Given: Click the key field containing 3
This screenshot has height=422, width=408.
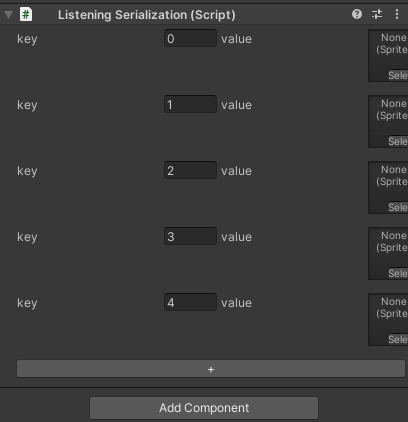Looking at the screenshot, I should [x=190, y=236].
